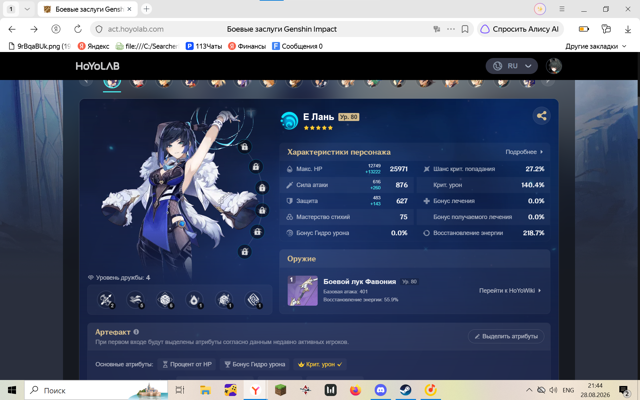Viewport: 640px width, 400px height.
Task: Open a new browser tab
Action: coord(146,9)
